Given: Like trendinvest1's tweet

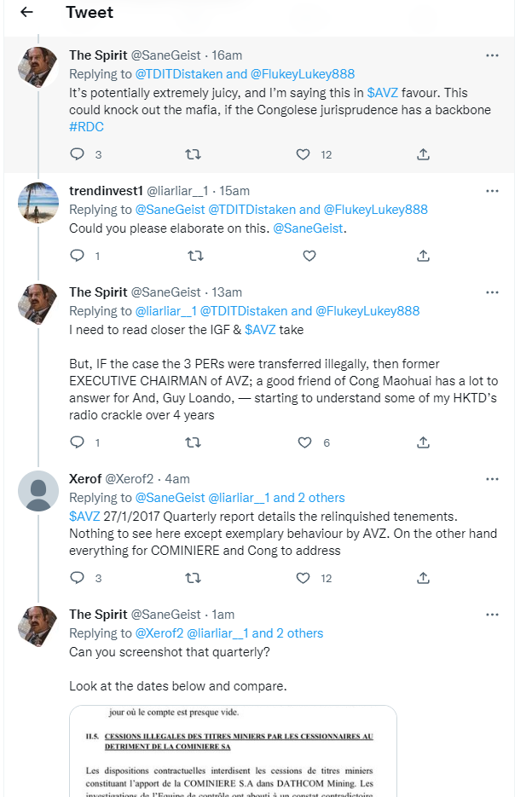Looking at the screenshot, I should tap(309, 256).
